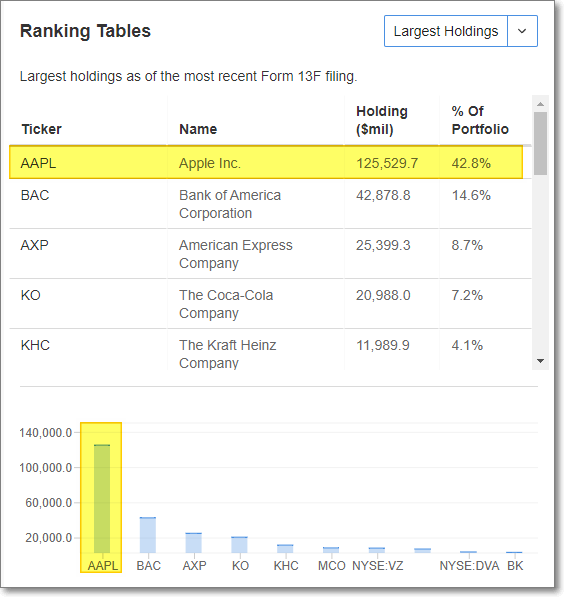Click the KHC chart axis label
The image size is (564, 597).
click(x=286, y=566)
